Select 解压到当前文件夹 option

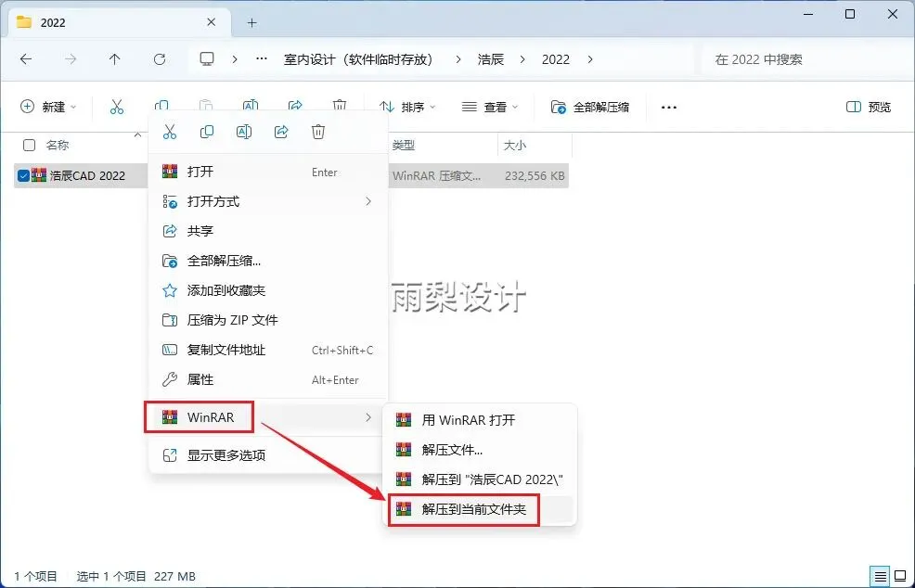tap(480, 509)
